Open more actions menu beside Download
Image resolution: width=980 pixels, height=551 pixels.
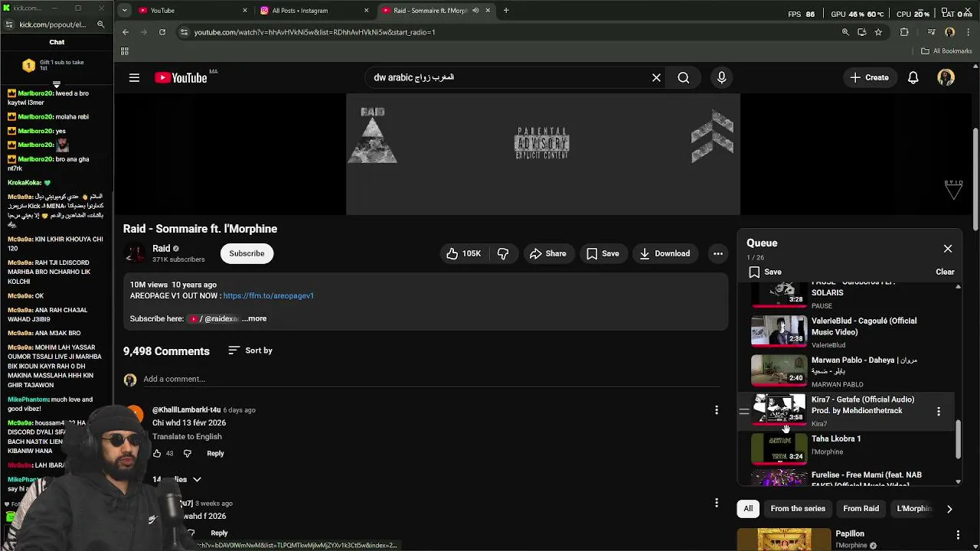coord(718,253)
